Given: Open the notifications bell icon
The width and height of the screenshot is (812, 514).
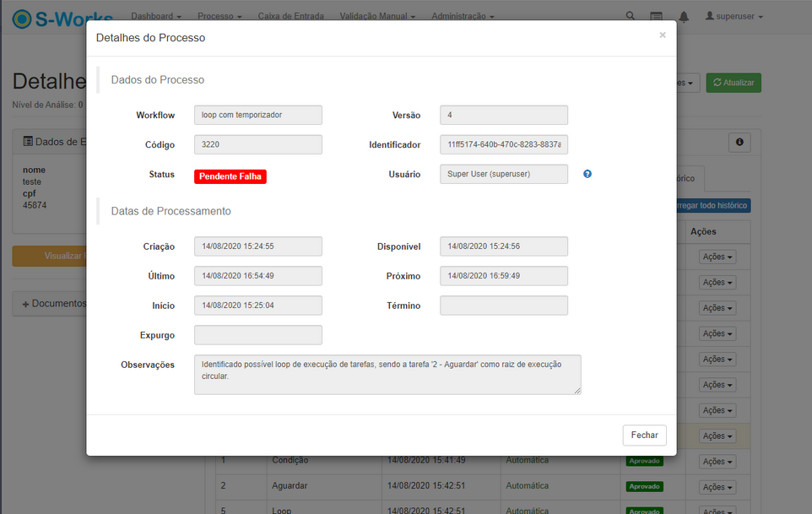Looking at the screenshot, I should point(684,17).
